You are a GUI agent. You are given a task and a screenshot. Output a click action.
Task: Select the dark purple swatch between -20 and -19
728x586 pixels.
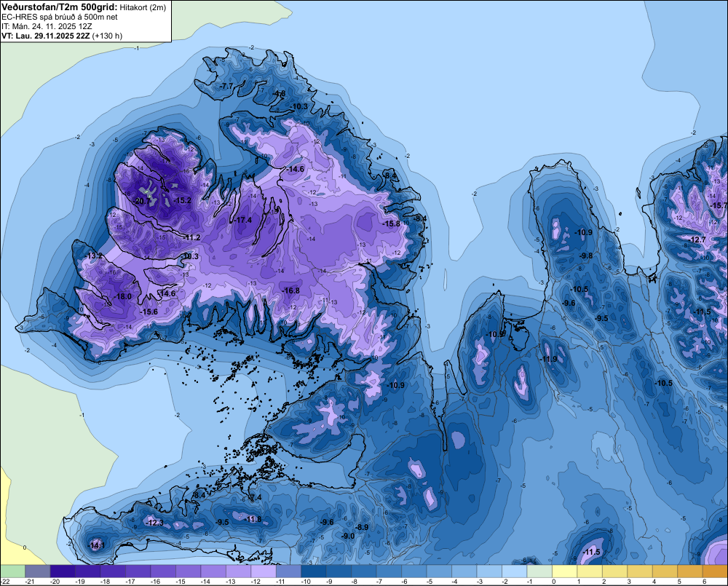click(63, 571)
